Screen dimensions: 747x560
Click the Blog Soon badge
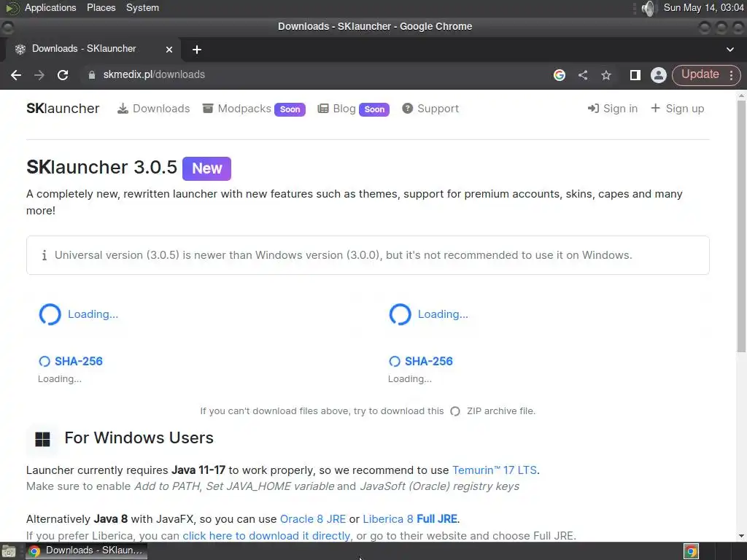pos(374,109)
